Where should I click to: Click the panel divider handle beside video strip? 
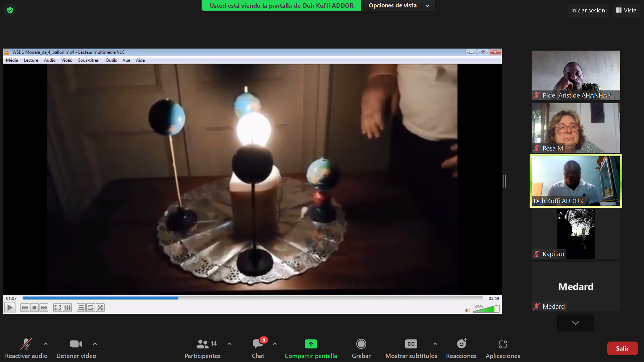[x=504, y=181]
